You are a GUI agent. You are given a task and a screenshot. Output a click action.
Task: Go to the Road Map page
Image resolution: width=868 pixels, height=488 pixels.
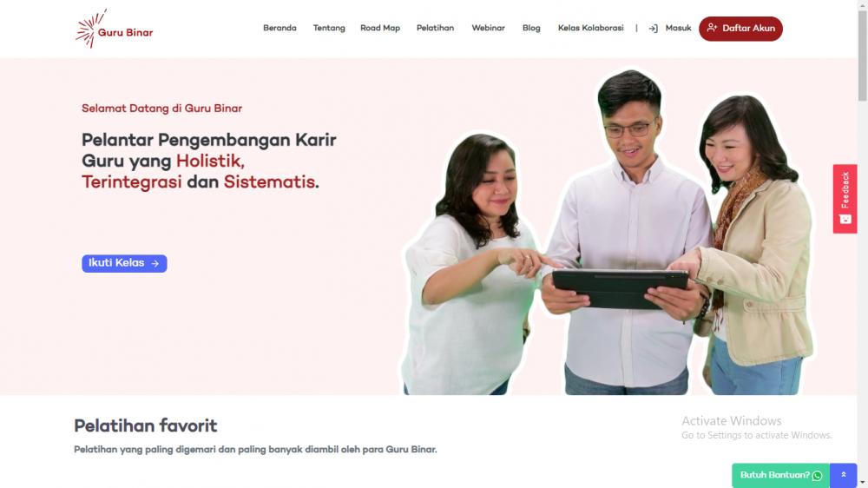pos(380,29)
